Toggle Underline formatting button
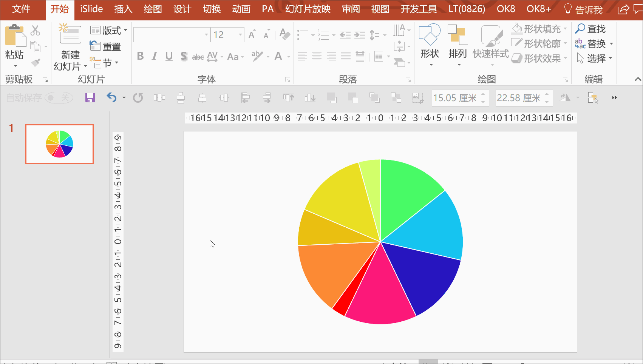The image size is (643, 364). [x=169, y=56]
